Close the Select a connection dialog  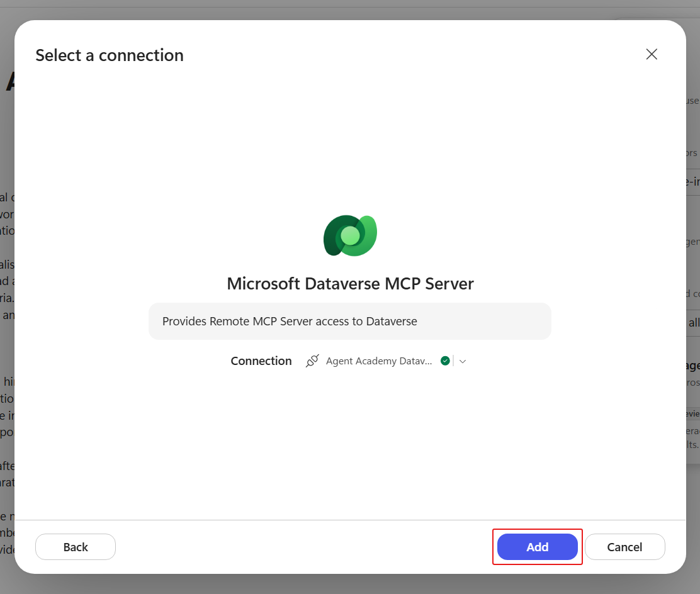[652, 55]
